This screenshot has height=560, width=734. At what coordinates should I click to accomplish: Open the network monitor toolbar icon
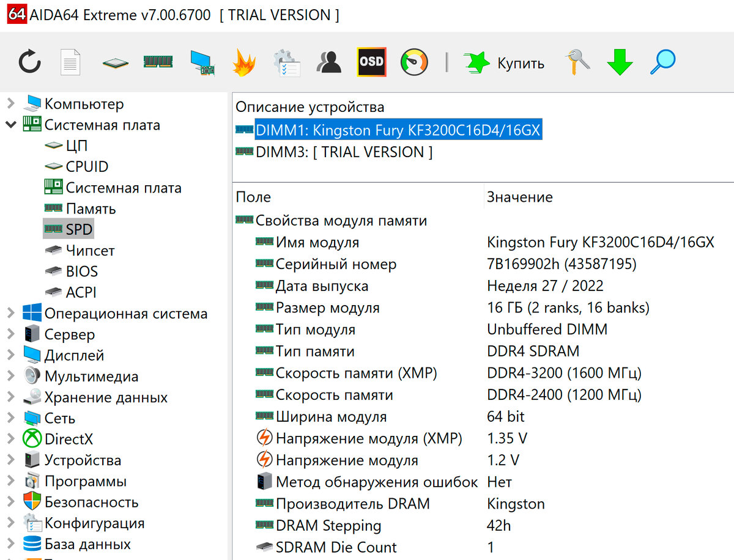[x=202, y=62]
